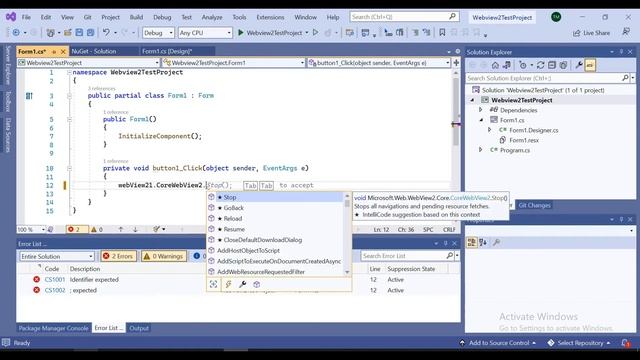Click the bookmark toolbar icon
The width and height of the screenshot is (640, 360).
point(442,33)
